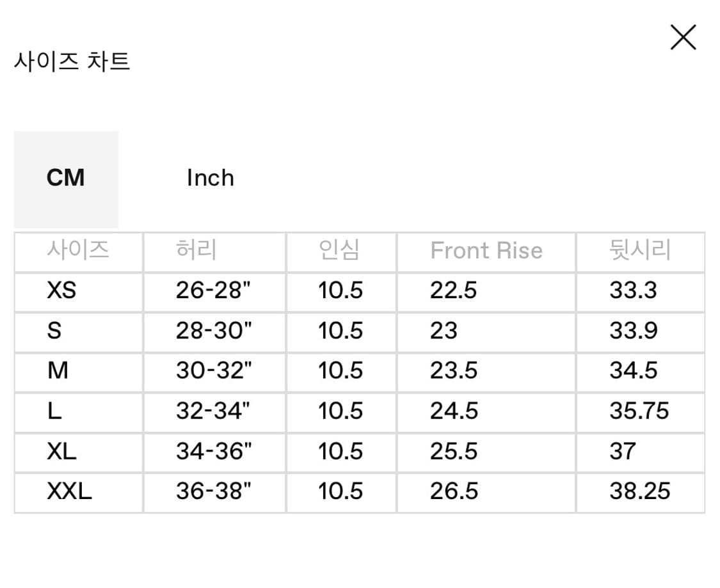Click the 22.5 front rise value
This screenshot has height=588, width=720.
(x=452, y=291)
